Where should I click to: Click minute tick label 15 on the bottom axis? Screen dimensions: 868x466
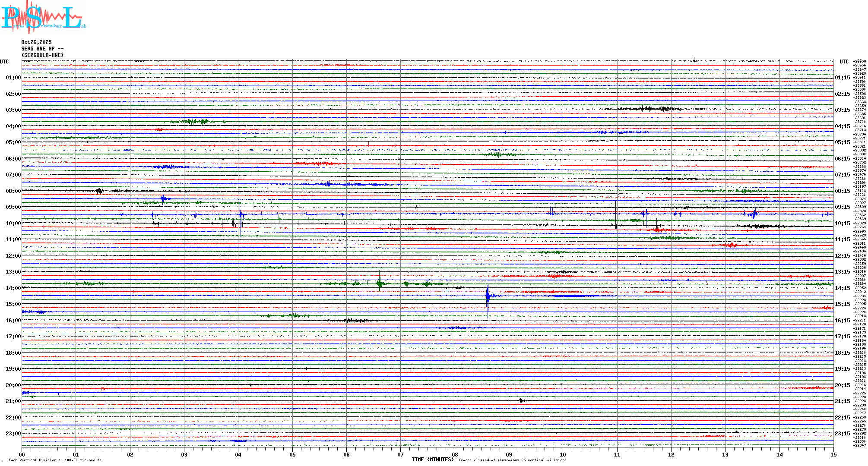point(833,454)
